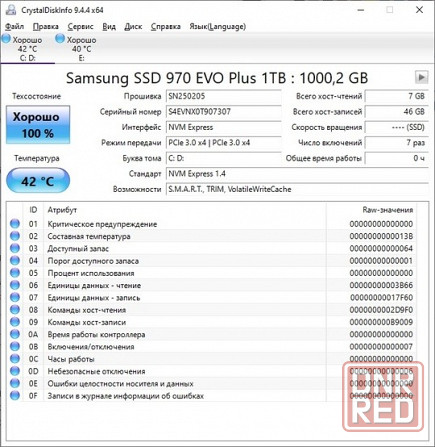Click status circle for Ошибки целостности носителя

15,383
